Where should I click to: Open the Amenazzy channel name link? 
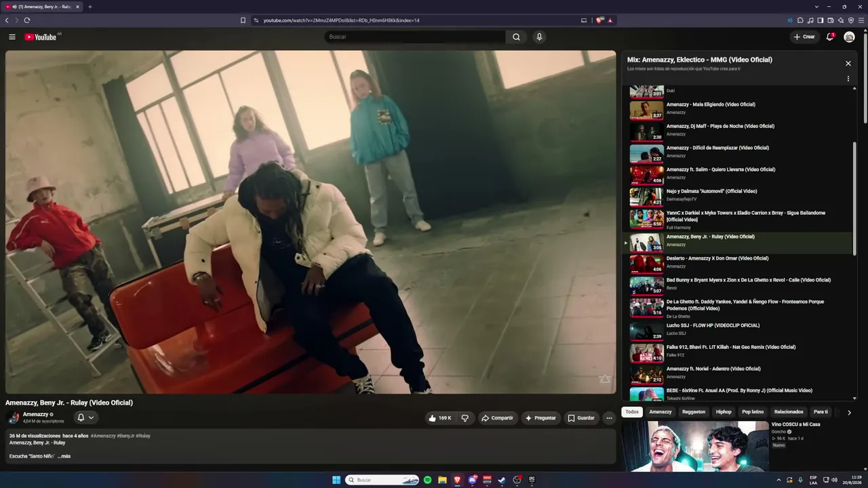point(36,414)
